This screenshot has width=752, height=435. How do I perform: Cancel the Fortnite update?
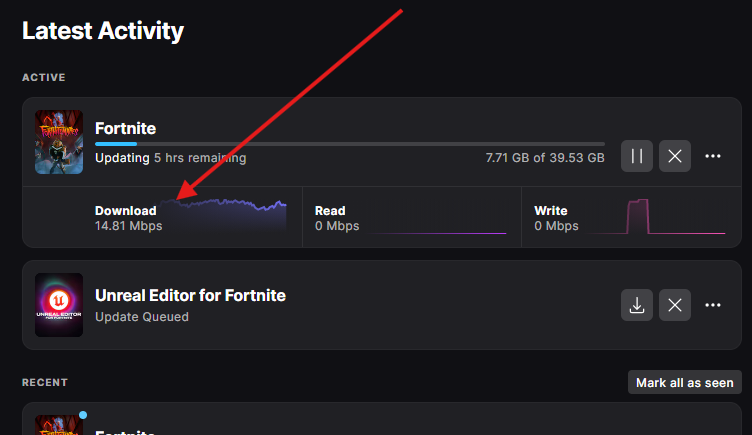tap(675, 156)
